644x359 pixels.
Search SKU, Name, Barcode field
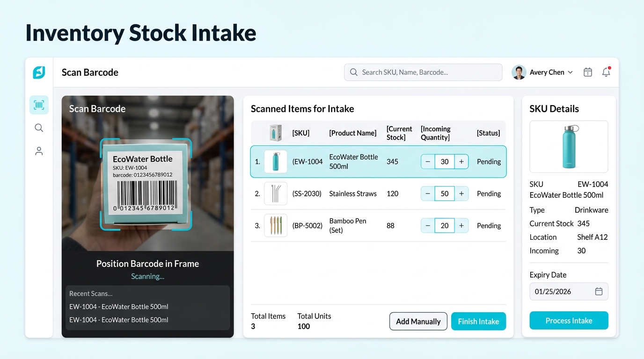[x=423, y=72]
